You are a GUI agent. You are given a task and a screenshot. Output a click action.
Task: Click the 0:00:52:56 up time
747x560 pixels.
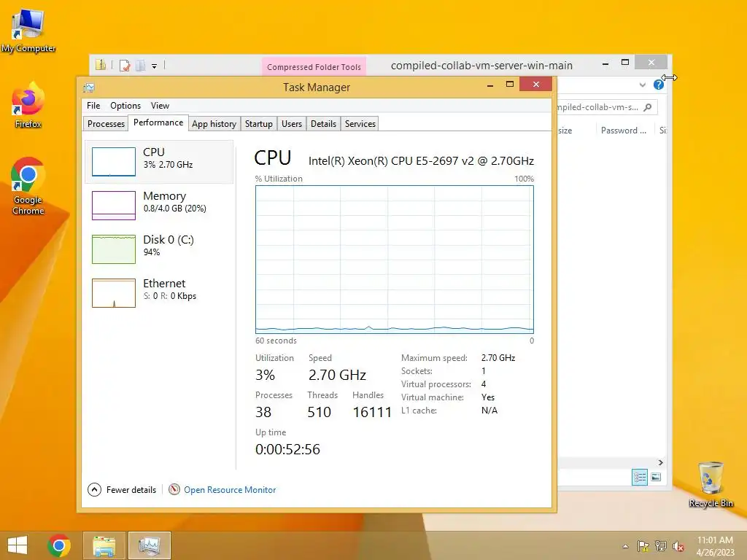[x=287, y=449]
